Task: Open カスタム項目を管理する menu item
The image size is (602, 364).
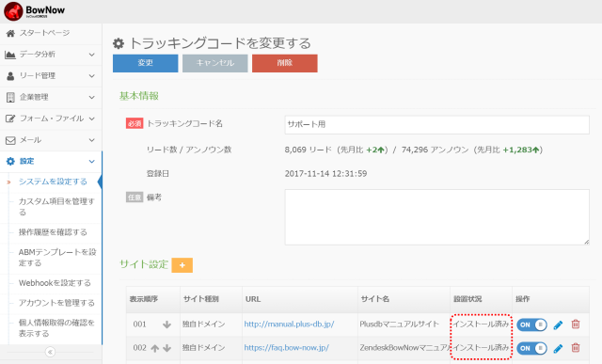Action: [56, 207]
